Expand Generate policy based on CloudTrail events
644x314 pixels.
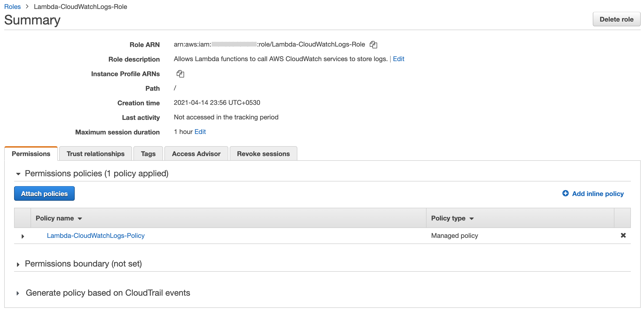coord(18,293)
